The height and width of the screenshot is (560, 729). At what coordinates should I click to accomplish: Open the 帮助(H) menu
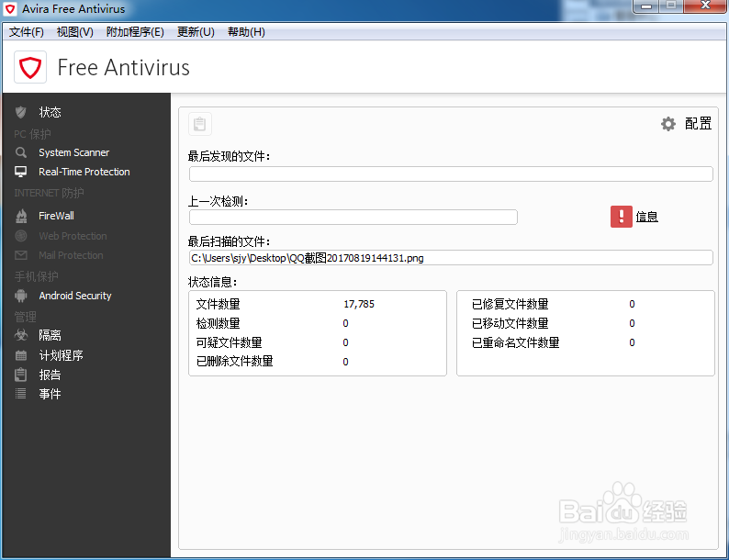[246, 31]
